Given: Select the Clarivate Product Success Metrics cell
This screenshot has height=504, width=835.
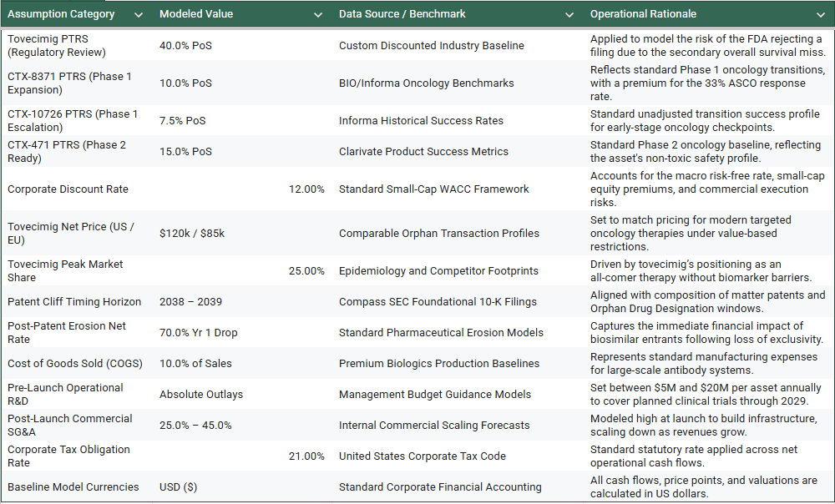Looking at the screenshot, I should click(x=457, y=152).
